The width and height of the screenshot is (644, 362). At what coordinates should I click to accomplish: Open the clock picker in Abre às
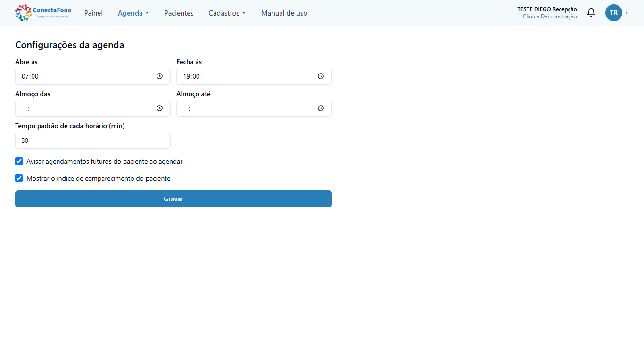pos(159,76)
